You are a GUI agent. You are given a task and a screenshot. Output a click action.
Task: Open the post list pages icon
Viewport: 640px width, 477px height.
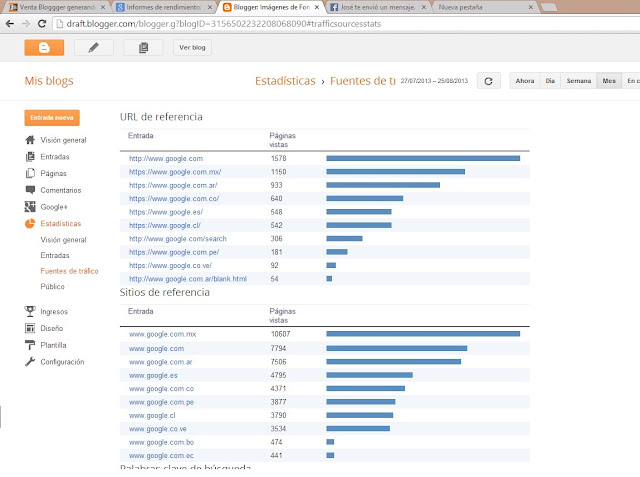143,48
